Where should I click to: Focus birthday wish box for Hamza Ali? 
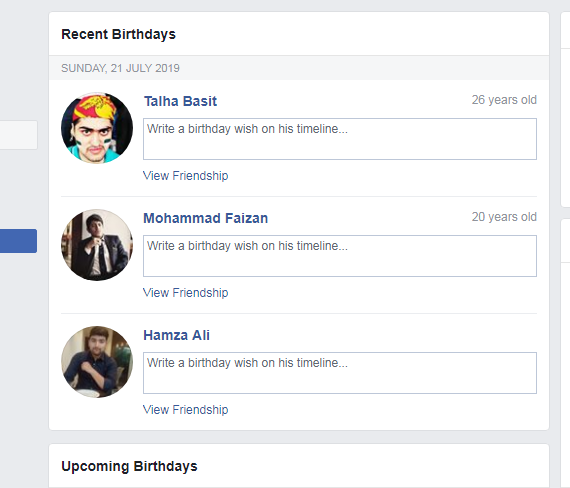340,373
